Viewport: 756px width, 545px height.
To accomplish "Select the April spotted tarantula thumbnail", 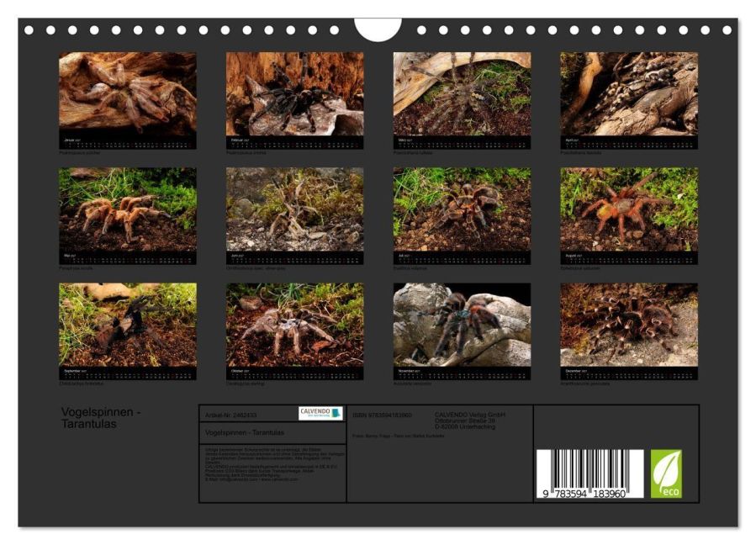I will 629,94.
